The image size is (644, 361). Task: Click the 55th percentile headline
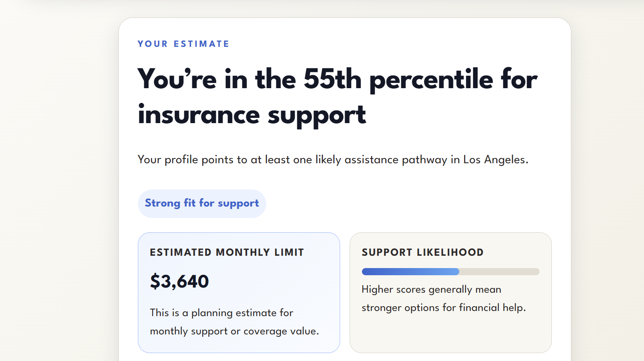click(x=337, y=97)
